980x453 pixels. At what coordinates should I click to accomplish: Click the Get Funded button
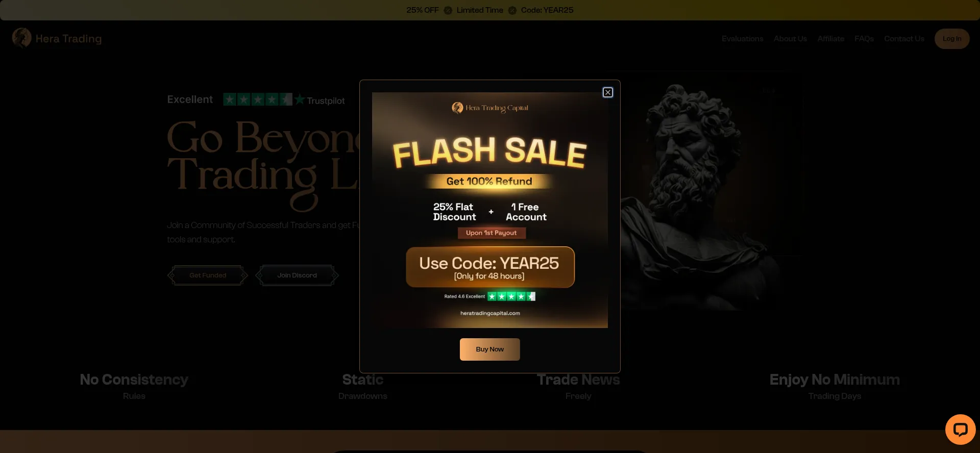208,275
